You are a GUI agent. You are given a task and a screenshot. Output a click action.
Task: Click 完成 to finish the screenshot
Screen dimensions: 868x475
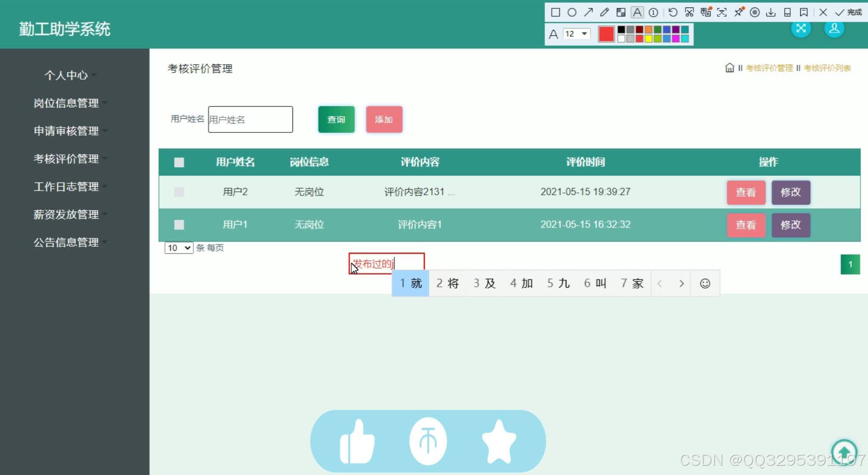849,12
